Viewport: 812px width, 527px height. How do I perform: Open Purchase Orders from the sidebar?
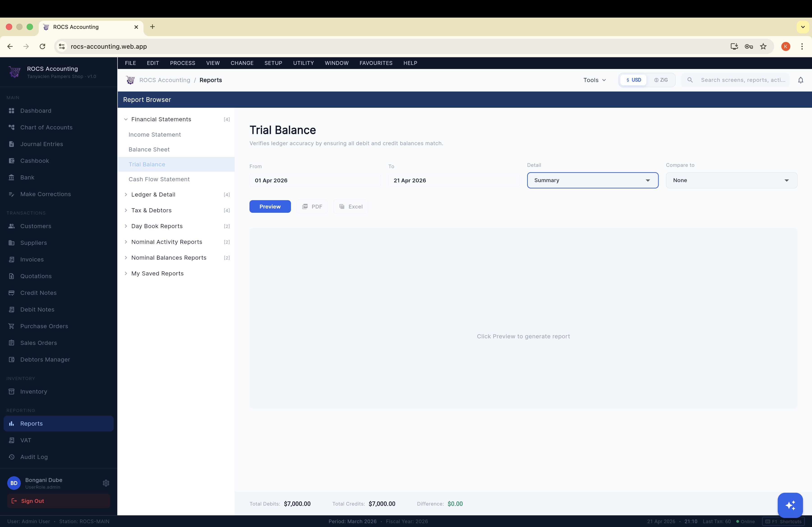point(44,326)
